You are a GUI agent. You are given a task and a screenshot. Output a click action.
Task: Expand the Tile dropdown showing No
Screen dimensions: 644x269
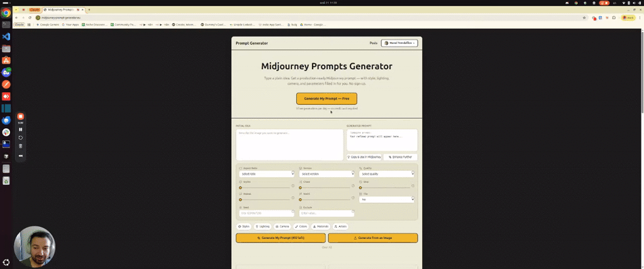coord(387,200)
